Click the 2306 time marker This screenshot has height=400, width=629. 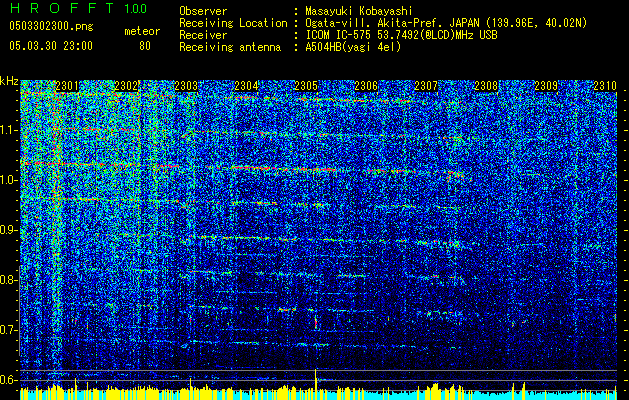[366, 86]
